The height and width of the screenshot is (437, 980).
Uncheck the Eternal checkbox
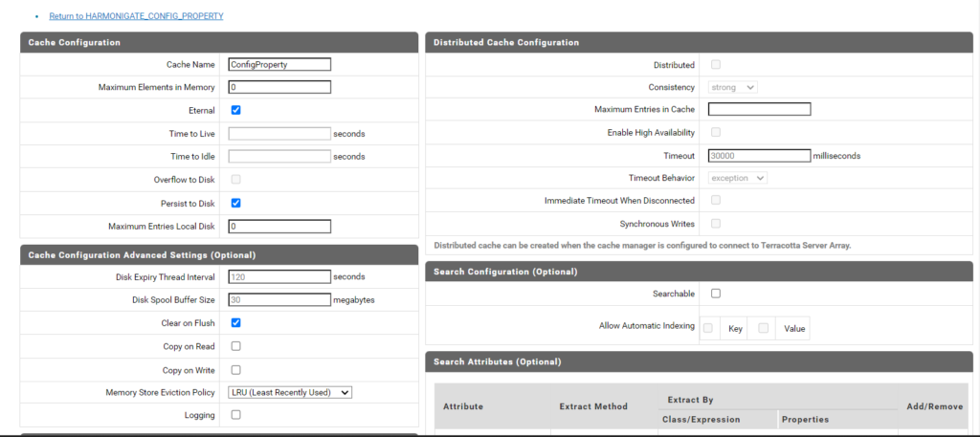(x=235, y=111)
